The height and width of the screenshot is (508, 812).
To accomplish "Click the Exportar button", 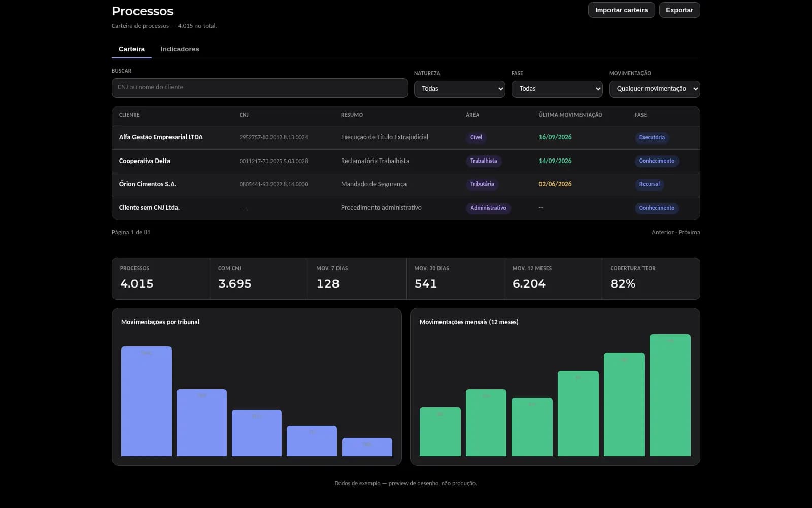I will pyautogui.click(x=680, y=10).
